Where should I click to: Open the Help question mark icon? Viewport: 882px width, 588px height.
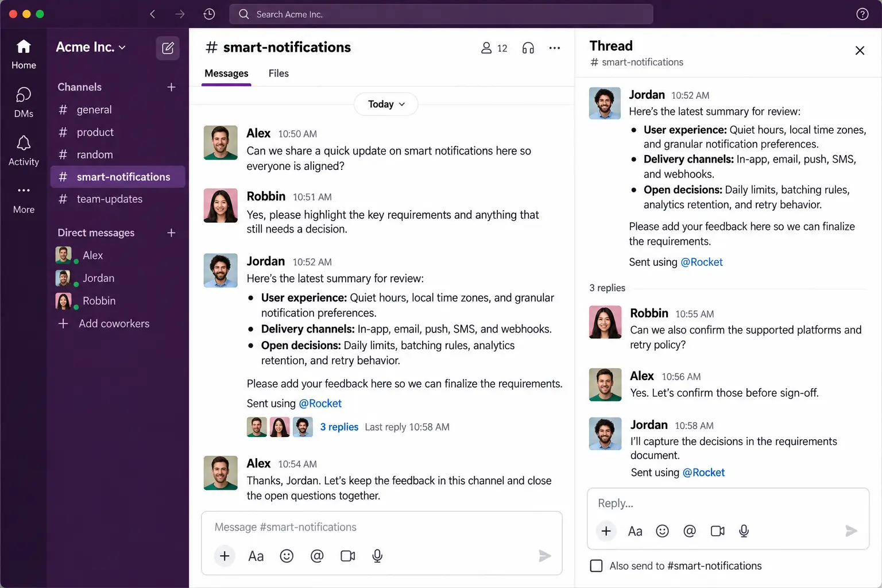pyautogui.click(x=862, y=14)
